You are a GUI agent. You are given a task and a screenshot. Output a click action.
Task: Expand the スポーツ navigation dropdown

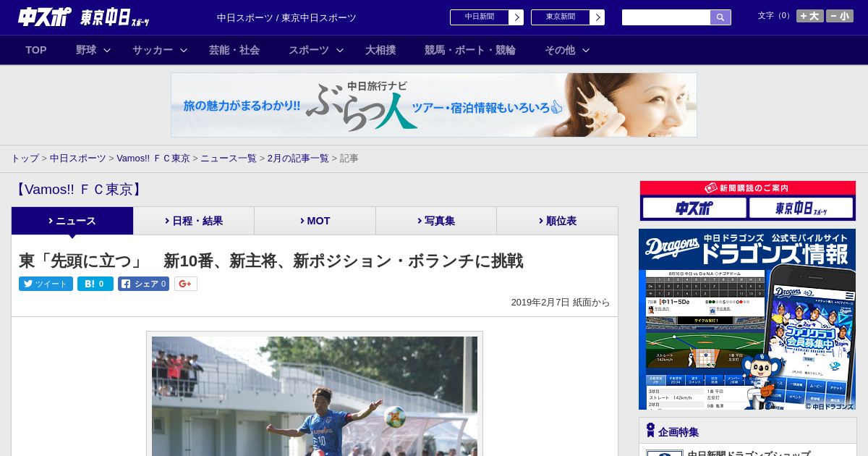tap(316, 50)
